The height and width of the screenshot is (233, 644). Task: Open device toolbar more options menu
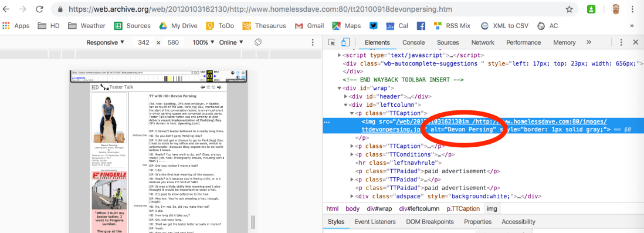(x=313, y=42)
